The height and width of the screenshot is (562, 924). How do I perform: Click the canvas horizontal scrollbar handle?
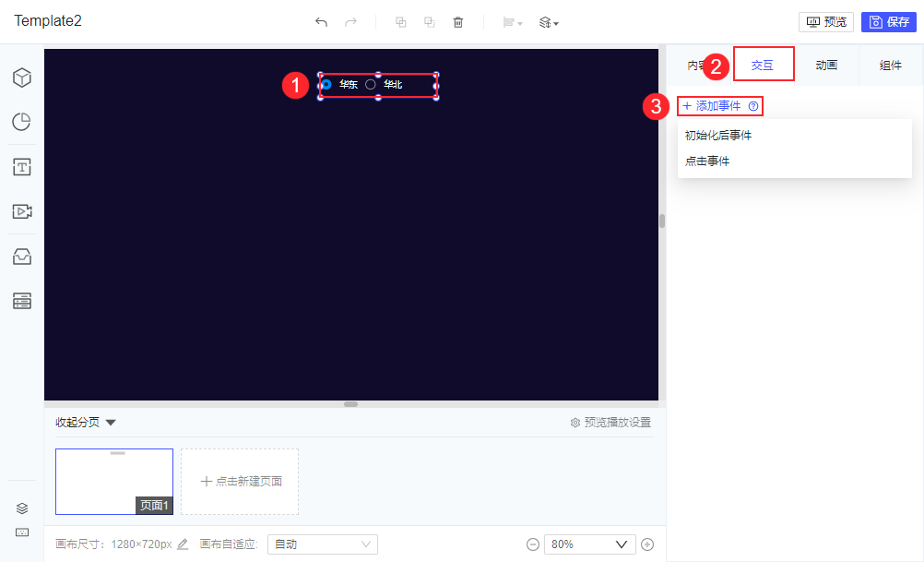coord(350,404)
